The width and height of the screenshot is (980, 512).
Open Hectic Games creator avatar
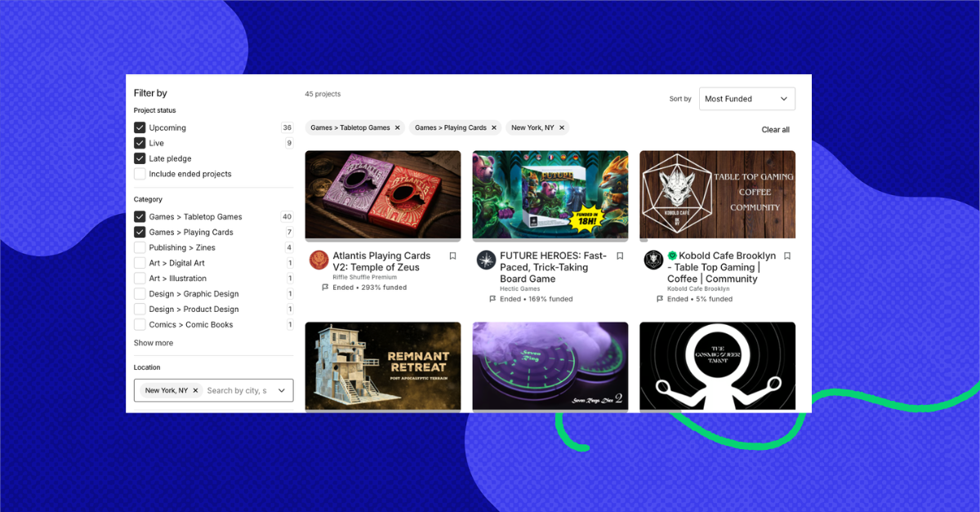(x=487, y=260)
